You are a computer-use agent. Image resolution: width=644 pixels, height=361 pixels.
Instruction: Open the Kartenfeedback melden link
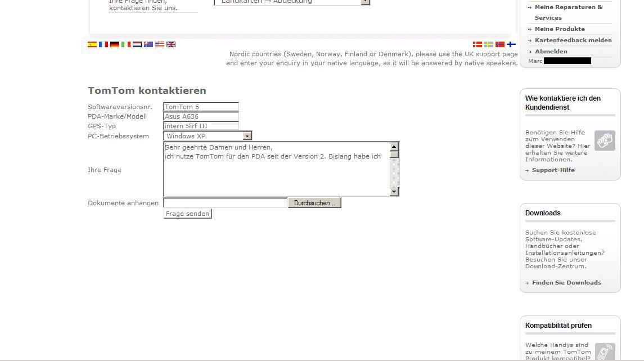[573, 40]
